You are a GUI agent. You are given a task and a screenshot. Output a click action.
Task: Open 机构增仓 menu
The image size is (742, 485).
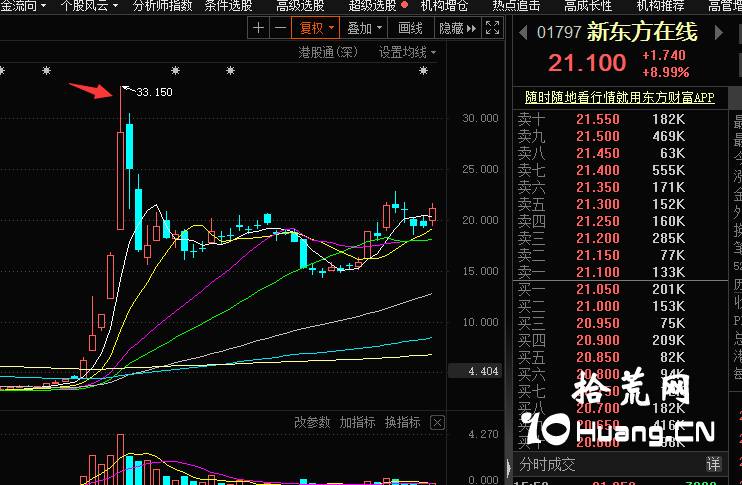tap(444, 6)
